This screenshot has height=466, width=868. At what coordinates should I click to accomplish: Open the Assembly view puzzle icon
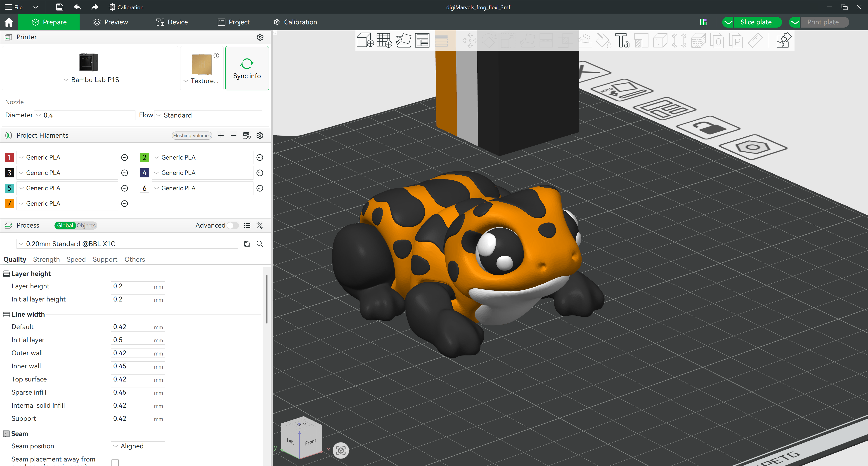[784, 40]
